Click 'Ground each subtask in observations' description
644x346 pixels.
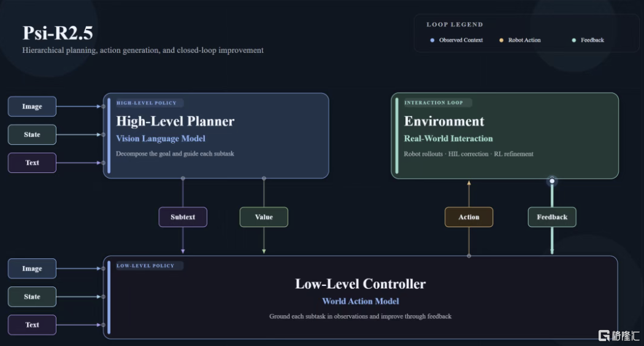(x=361, y=317)
